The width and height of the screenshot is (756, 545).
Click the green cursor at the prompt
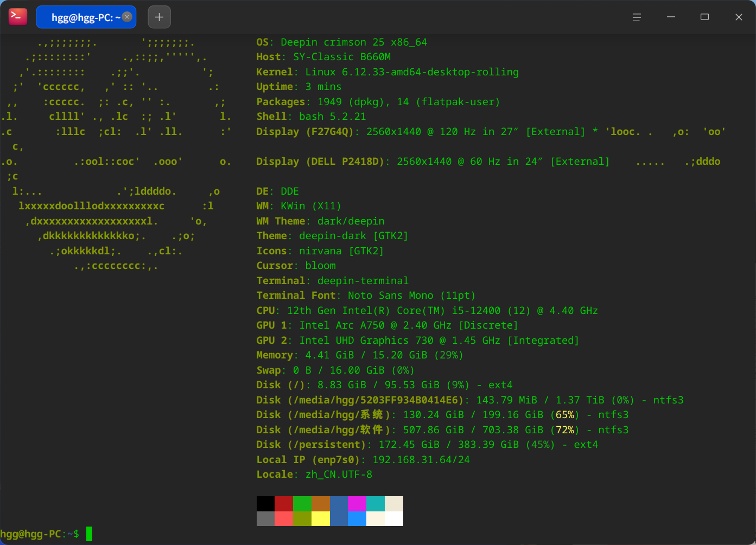coord(89,534)
